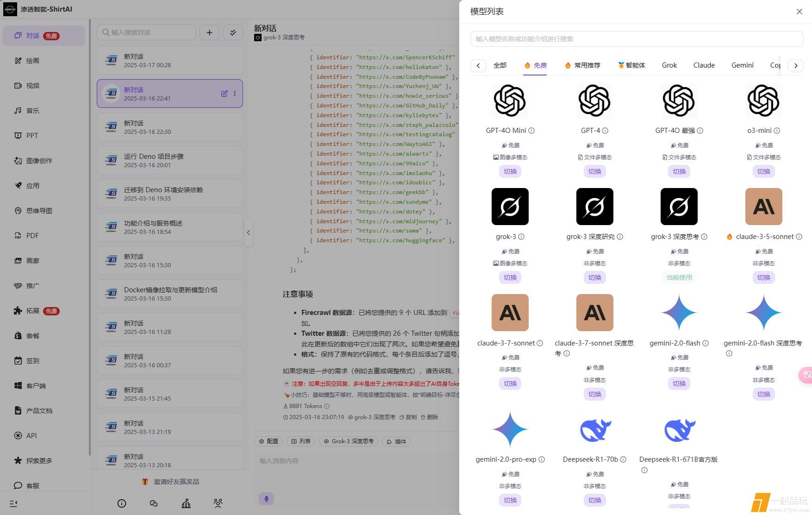This screenshot has height=515, width=812.
Task: Click the microphone voice input button
Action: click(266, 499)
